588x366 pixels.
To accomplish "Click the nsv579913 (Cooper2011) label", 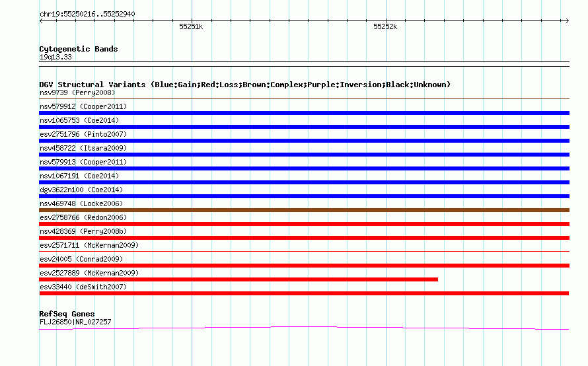I will point(83,162).
